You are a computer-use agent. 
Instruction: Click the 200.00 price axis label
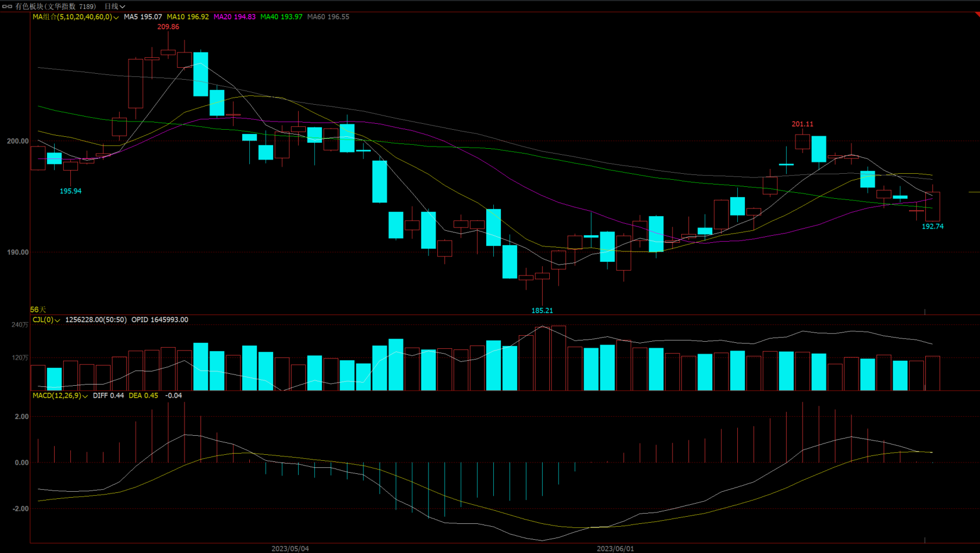click(18, 142)
